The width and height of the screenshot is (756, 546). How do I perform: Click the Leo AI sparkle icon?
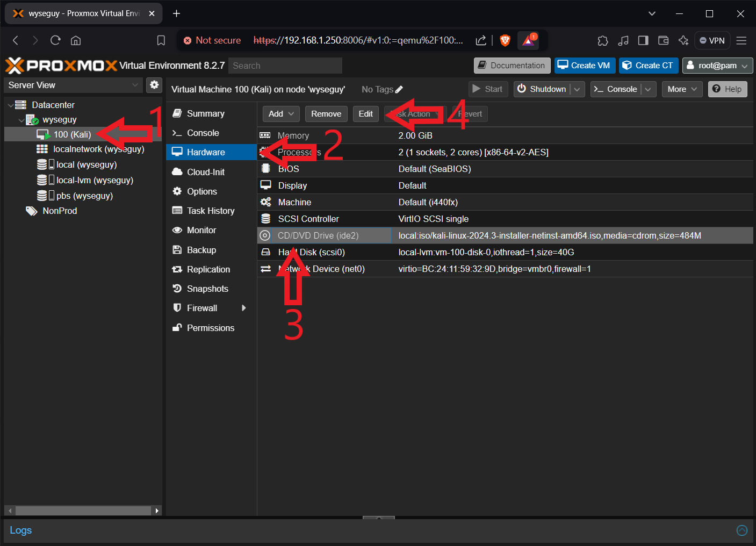[683, 40]
